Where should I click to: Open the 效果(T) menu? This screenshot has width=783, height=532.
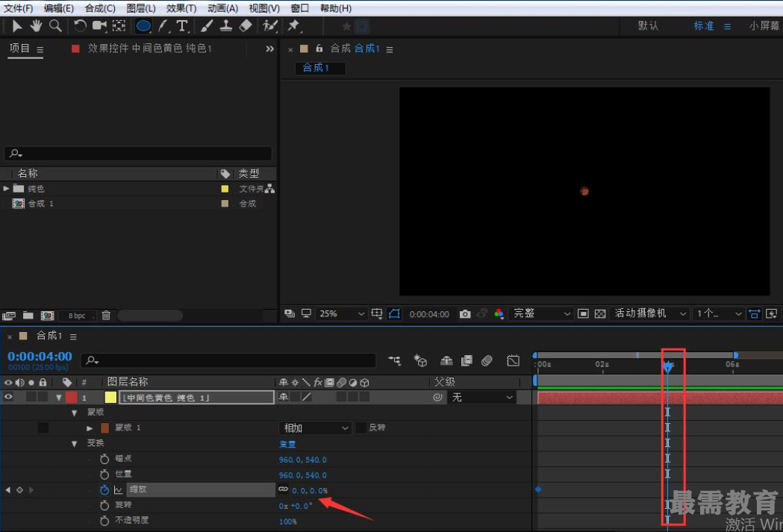click(x=181, y=8)
